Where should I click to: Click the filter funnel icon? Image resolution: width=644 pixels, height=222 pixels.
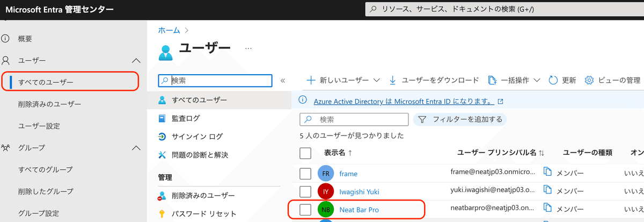[422, 119]
